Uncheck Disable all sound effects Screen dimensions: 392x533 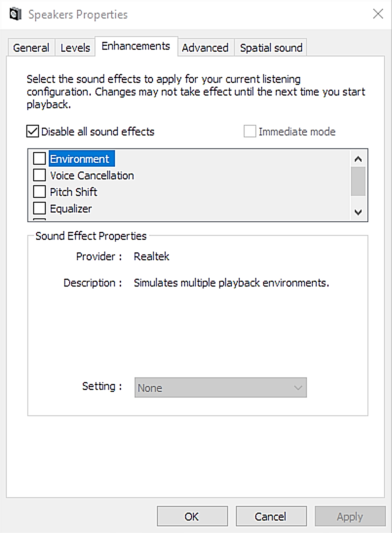(32, 132)
